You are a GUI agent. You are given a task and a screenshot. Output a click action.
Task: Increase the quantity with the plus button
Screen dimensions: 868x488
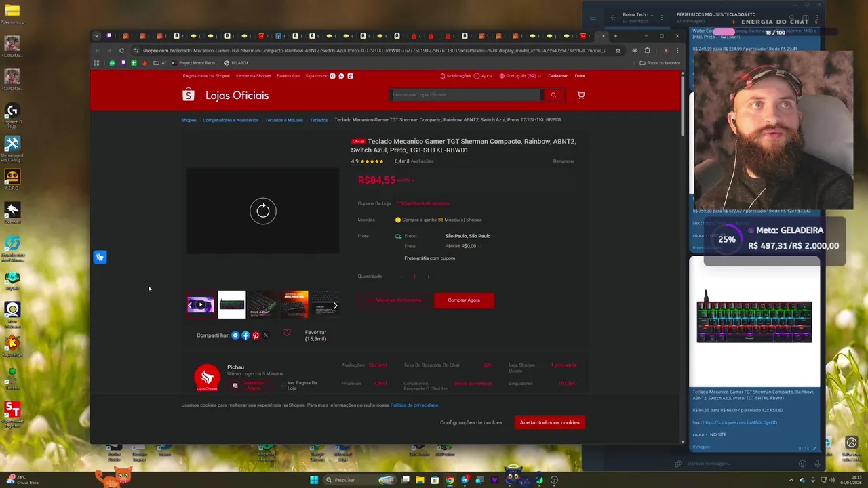428,277
